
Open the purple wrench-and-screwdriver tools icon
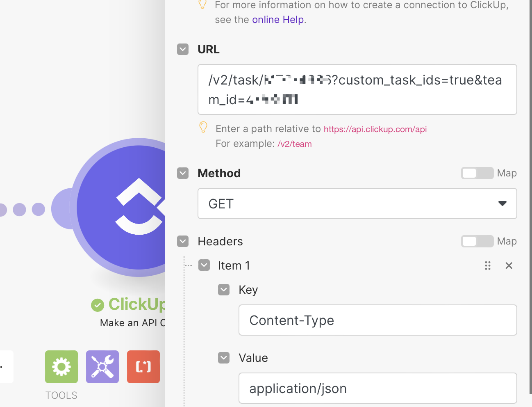[102, 367]
